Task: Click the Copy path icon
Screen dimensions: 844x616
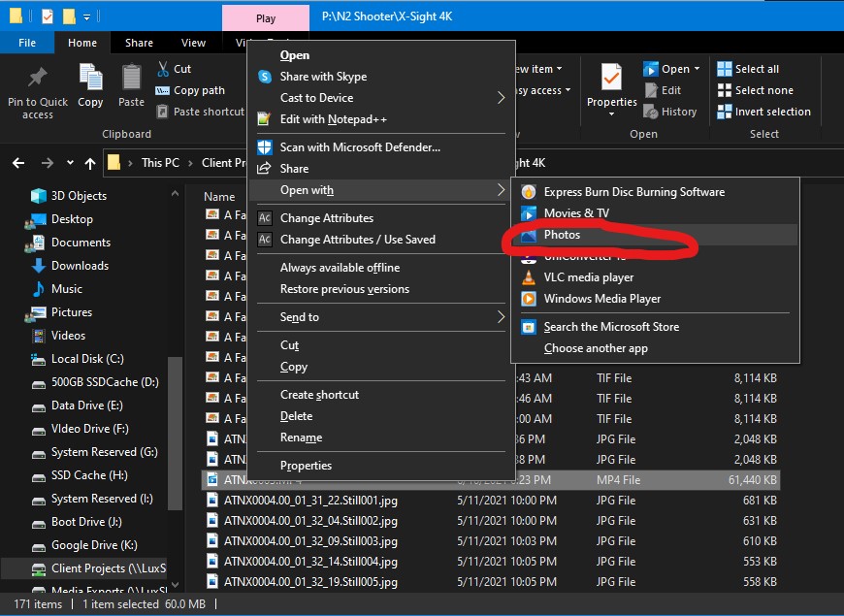Action: 162,90
